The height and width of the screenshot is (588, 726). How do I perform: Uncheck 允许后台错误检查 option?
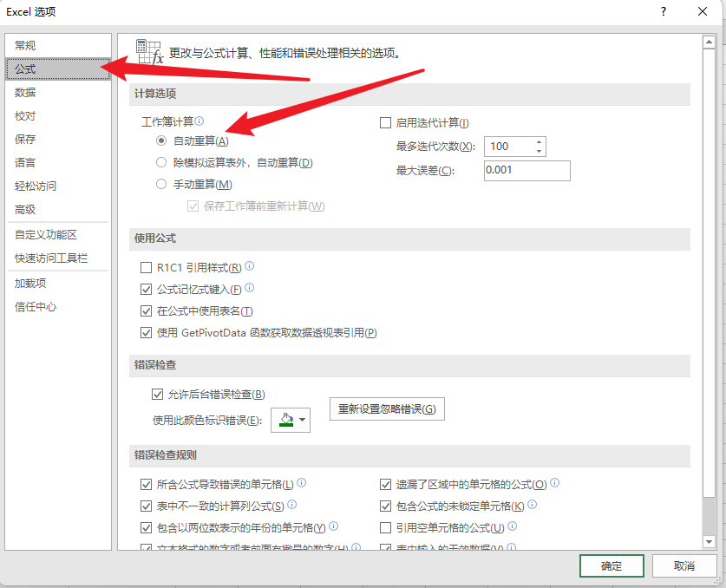click(x=157, y=394)
